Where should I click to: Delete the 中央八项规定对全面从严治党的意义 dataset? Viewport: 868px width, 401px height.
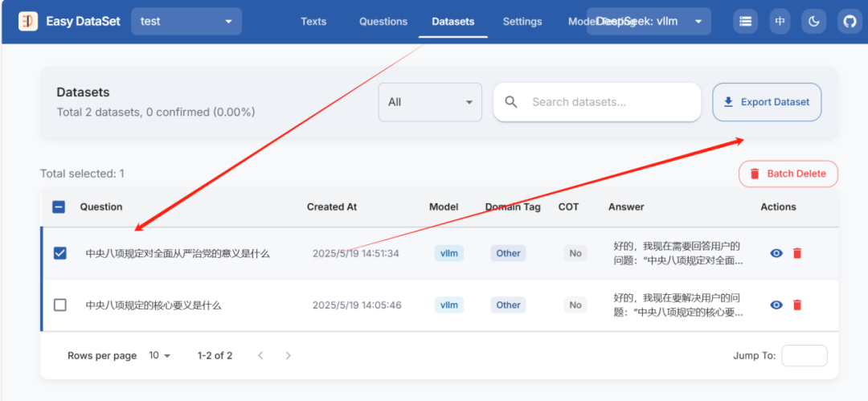797,253
